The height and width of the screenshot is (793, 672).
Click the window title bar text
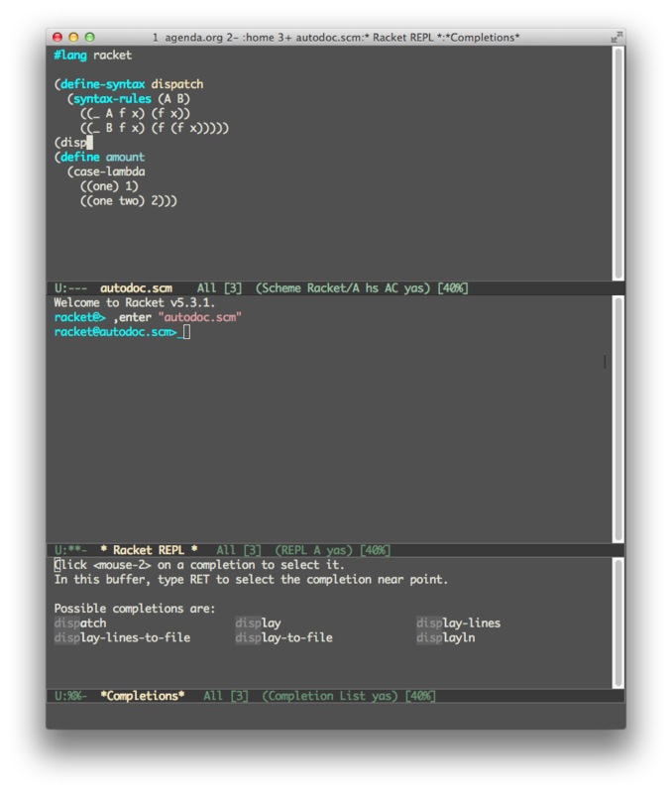coord(336,38)
